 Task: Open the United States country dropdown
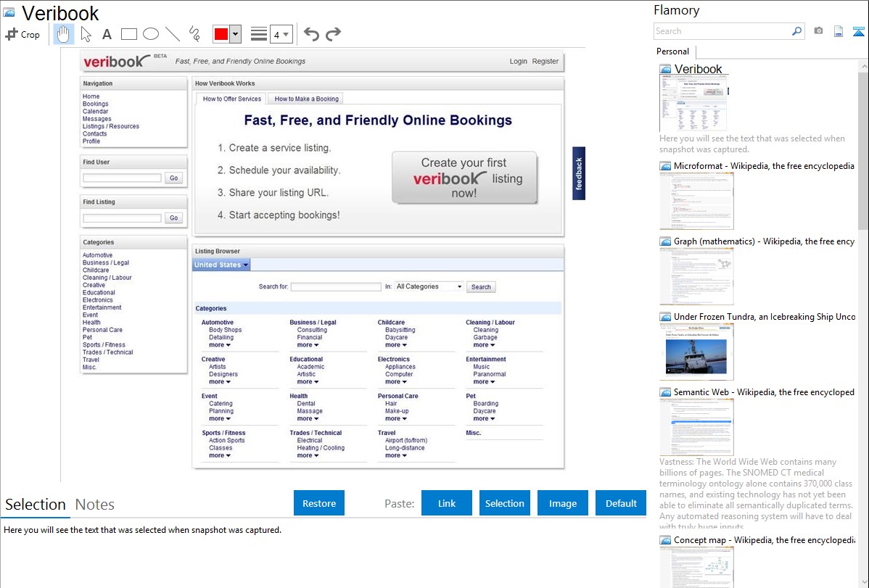tap(222, 265)
